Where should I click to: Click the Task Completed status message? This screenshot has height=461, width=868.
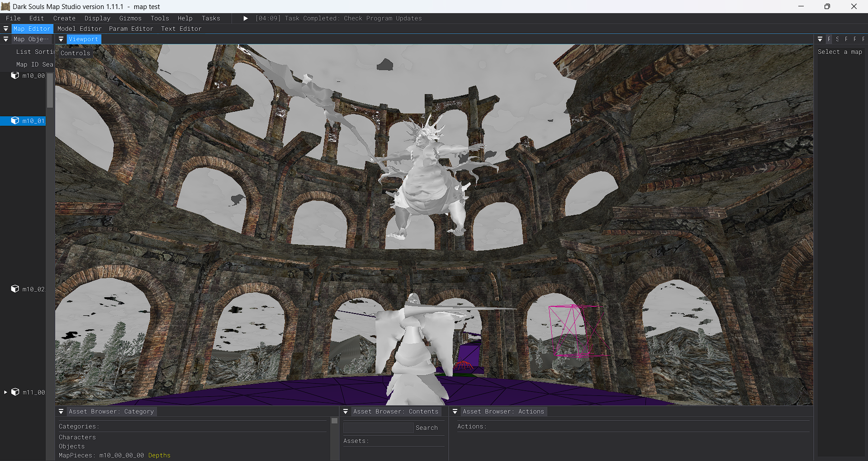[x=339, y=19]
